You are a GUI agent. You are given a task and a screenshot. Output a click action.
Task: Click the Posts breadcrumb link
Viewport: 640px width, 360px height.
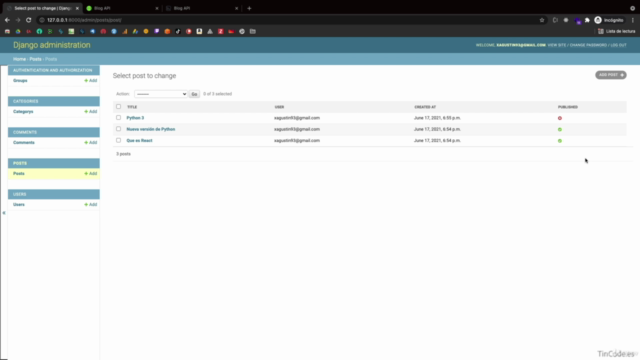(x=35, y=59)
